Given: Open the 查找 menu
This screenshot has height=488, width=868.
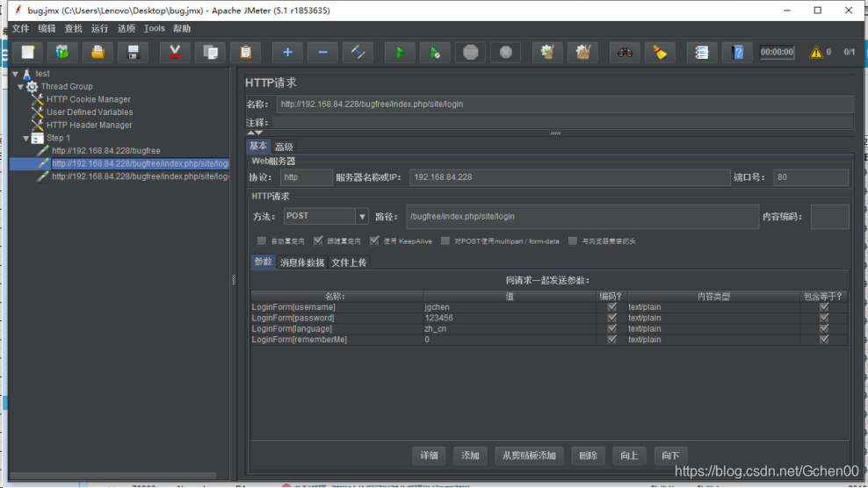Looking at the screenshot, I should (x=73, y=28).
